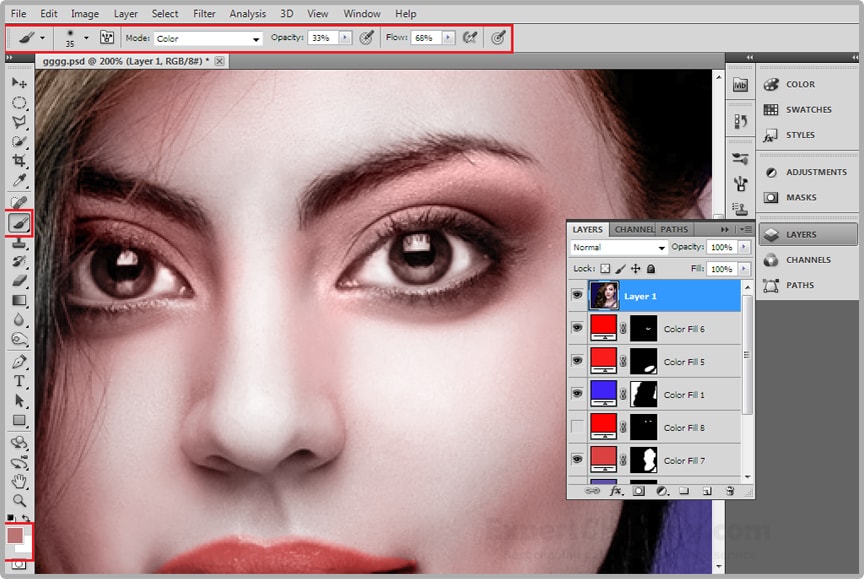The width and height of the screenshot is (864, 579).
Task: Switch to the Paths tab
Action: tap(674, 229)
